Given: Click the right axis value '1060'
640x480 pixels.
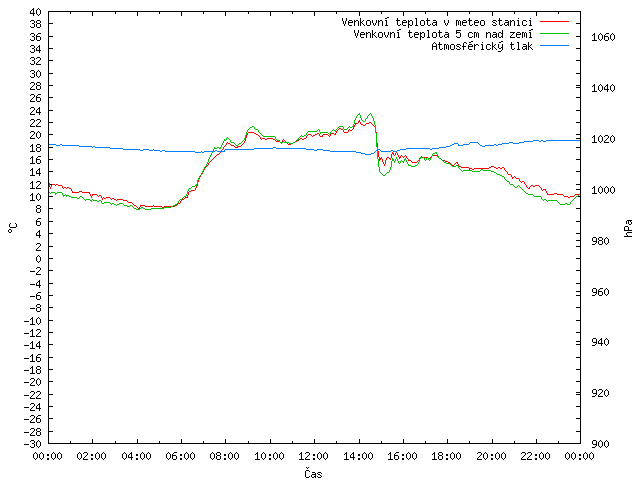Looking at the screenshot, I should (x=603, y=37).
